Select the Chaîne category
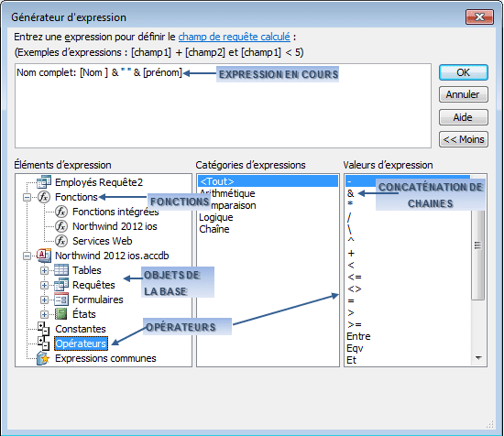This screenshot has width=504, height=436. point(214,229)
